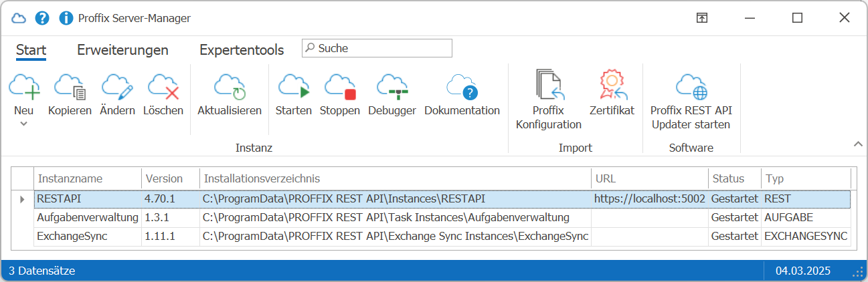Focus the Suche search field
Viewport: 868px width, 282px height.
pos(377,48)
